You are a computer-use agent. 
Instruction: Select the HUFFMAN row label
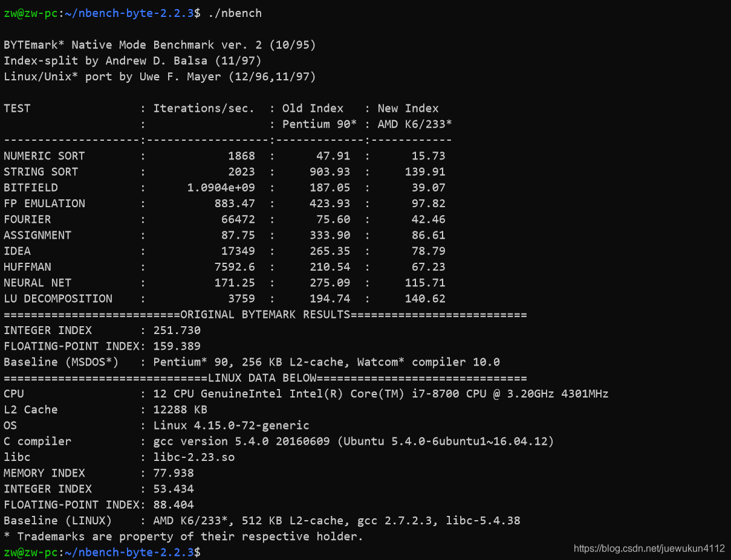point(27,267)
